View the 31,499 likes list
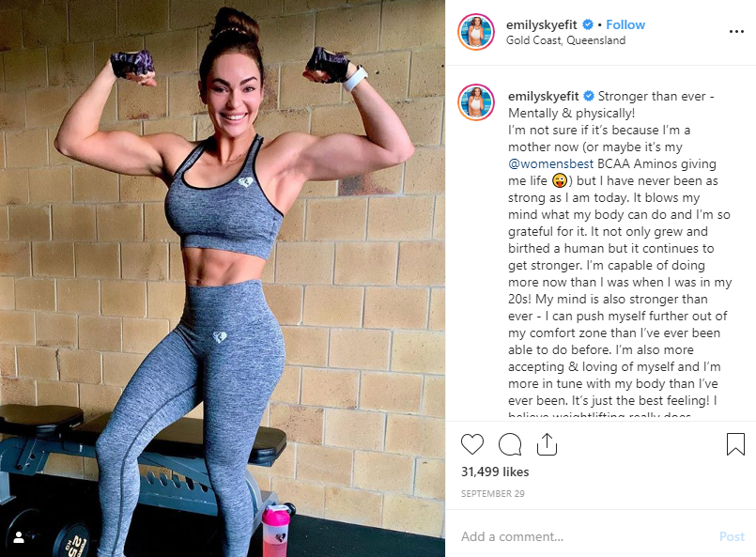Screen dimensions: 756x557 point(495,472)
